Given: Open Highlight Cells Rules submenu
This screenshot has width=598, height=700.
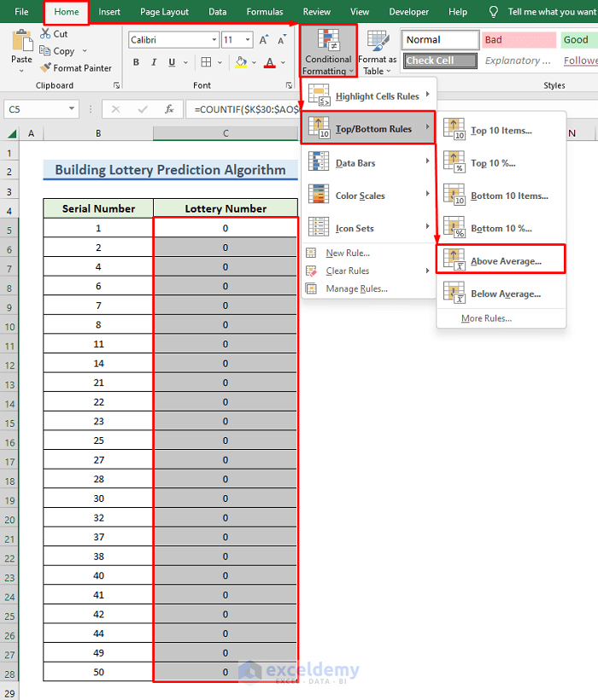Looking at the screenshot, I should click(368, 96).
